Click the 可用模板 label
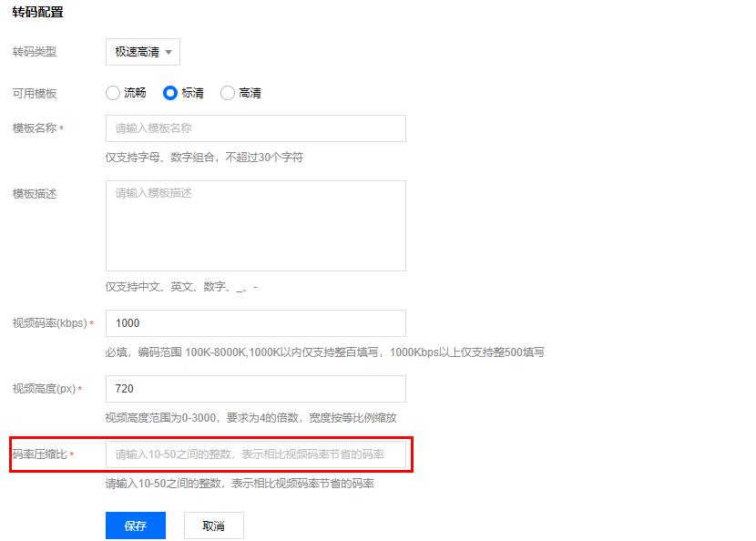Screen dimensions: 756x541 (x=35, y=93)
